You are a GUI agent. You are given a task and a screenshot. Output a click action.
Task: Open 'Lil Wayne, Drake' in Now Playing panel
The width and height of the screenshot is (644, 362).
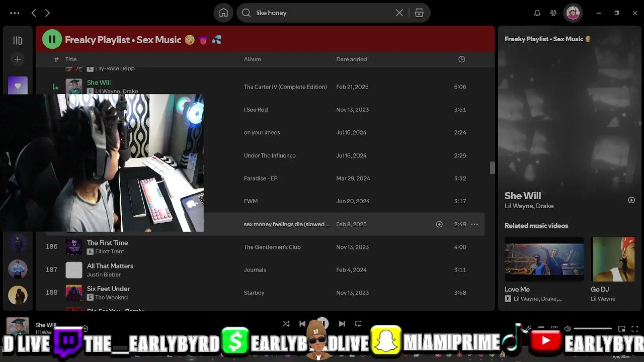(529, 206)
